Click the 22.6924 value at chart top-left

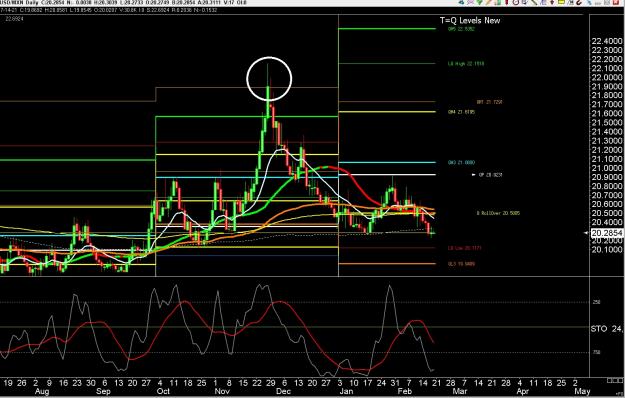coord(14,19)
